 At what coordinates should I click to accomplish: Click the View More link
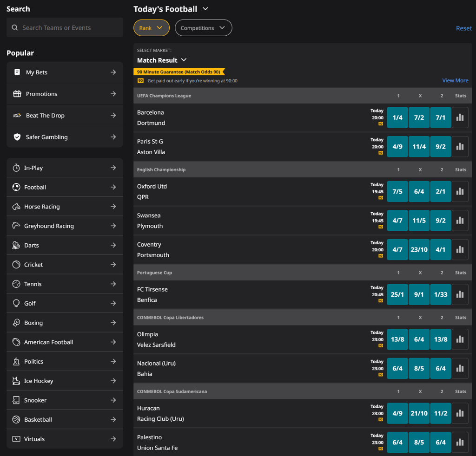pyautogui.click(x=455, y=81)
